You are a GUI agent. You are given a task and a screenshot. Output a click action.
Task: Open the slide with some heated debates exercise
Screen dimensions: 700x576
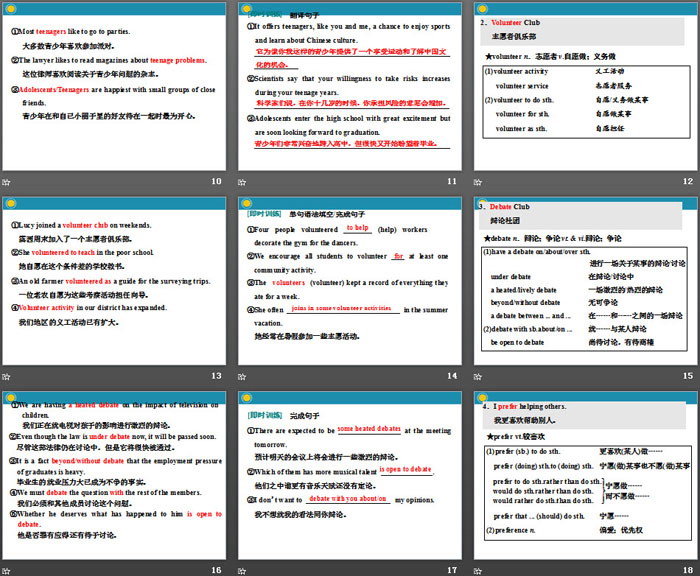[x=349, y=474]
